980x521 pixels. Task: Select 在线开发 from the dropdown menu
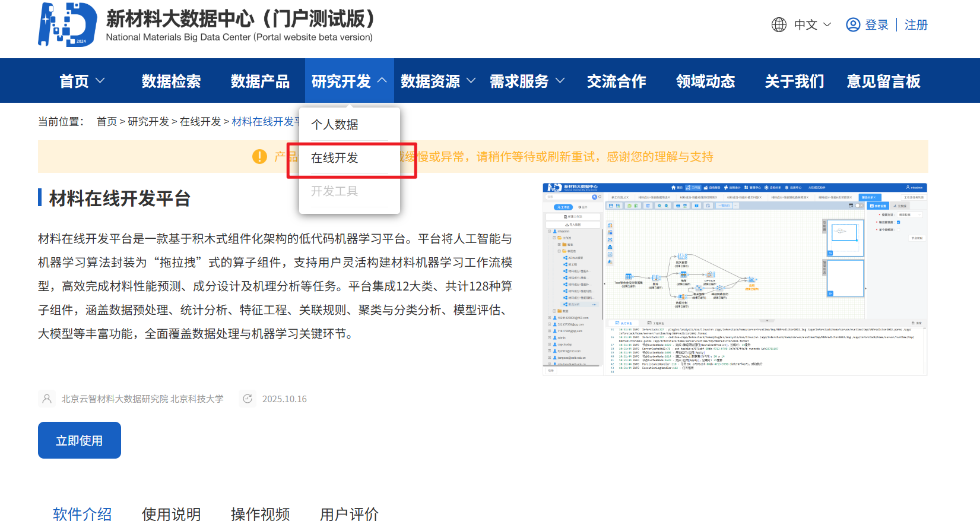[335, 158]
